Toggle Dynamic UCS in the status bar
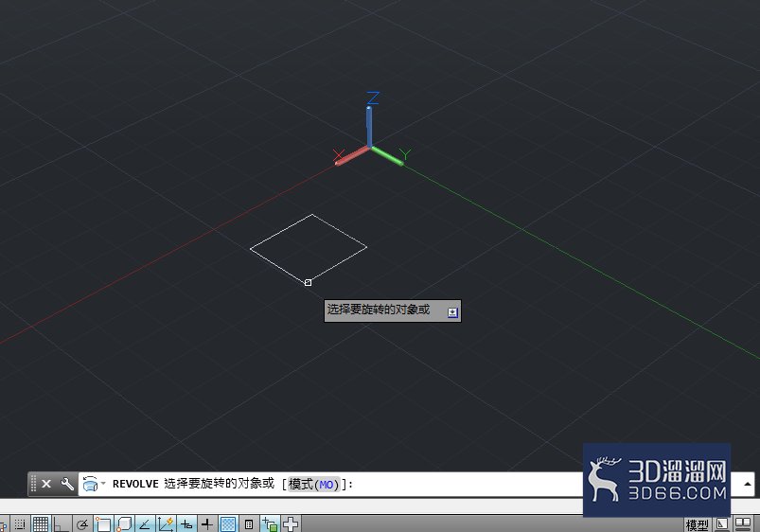Screen dimensions: 760x532 166,524
